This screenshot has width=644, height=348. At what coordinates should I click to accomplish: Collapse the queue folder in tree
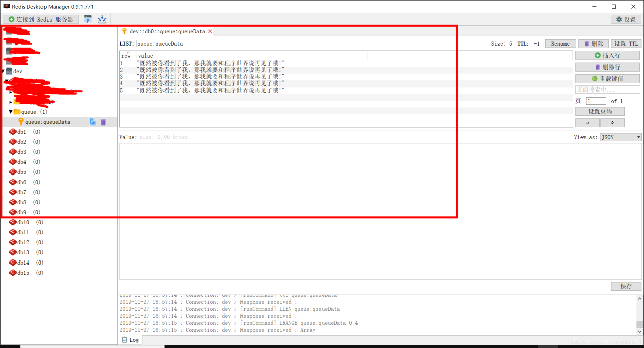click(11, 112)
